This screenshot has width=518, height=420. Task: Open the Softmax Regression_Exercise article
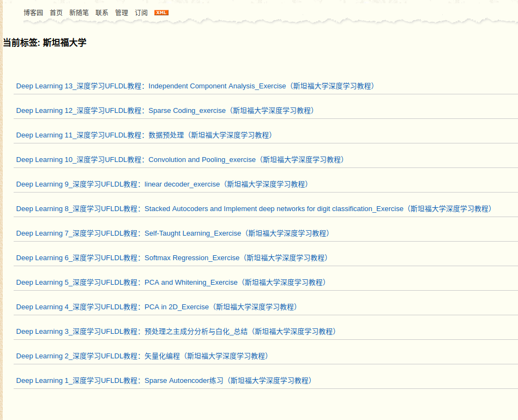(172, 257)
